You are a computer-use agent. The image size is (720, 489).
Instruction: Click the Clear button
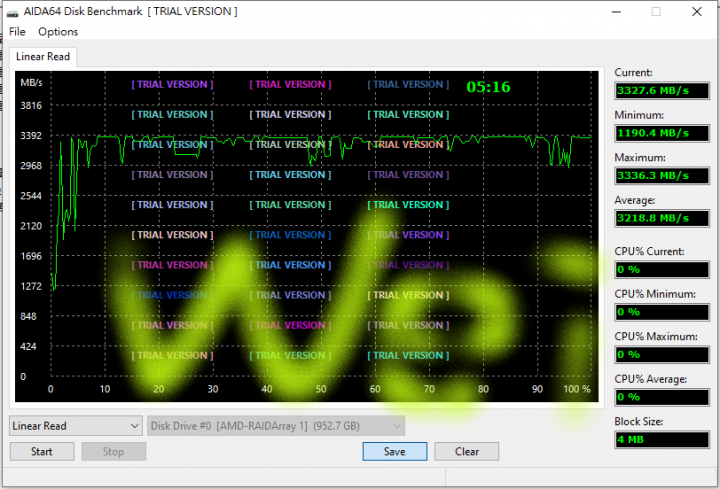pyautogui.click(x=467, y=451)
